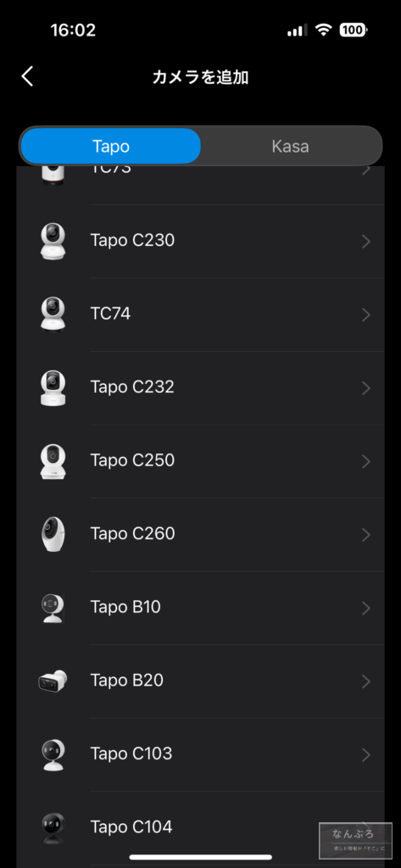This screenshot has width=401, height=868.
Task: Open chevron next to Tapo B20
Action: click(x=365, y=681)
